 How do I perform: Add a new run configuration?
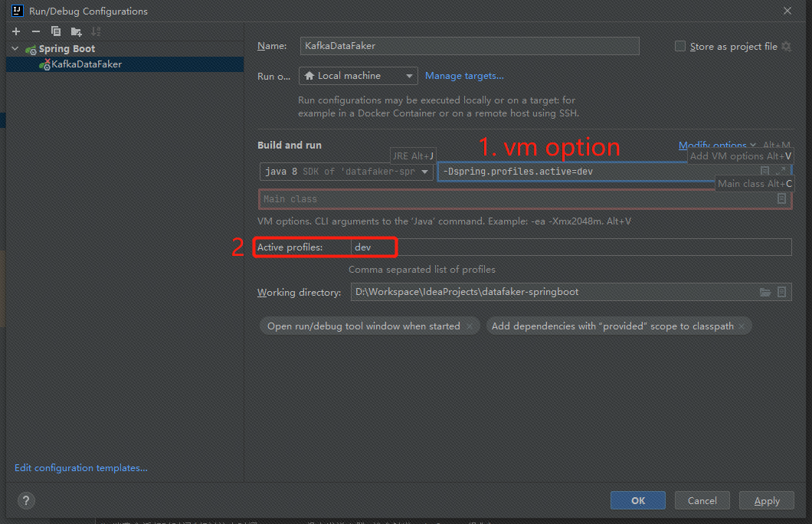[x=15, y=31]
